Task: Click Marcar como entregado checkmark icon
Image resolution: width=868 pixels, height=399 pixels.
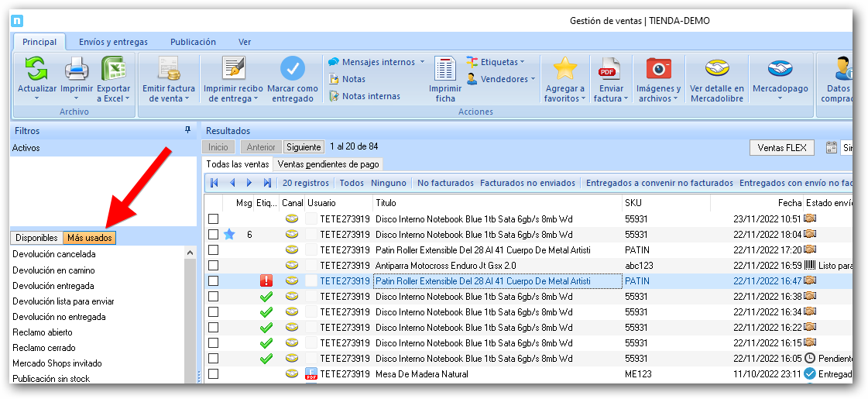Action: (x=293, y=71)
